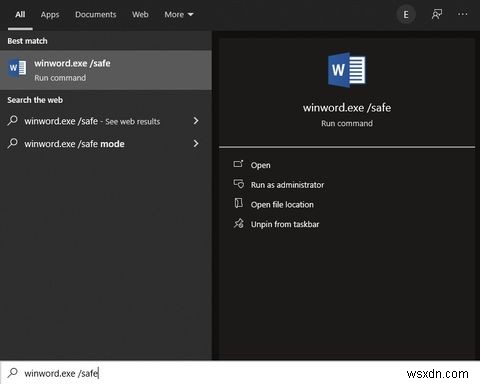Click the Search the web heading
This screenshot has width=480, height=384.
35,100
